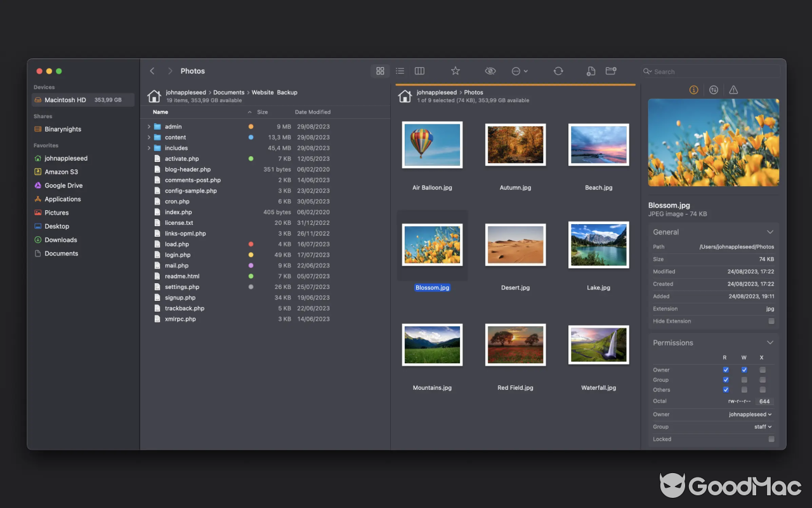The image size is (812, 508).
Task: Click the Favorites star icon
Action: [455, 71]
